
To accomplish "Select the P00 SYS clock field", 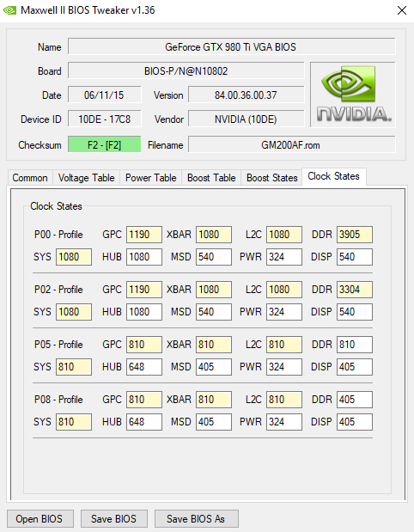I will click(74, 257).
